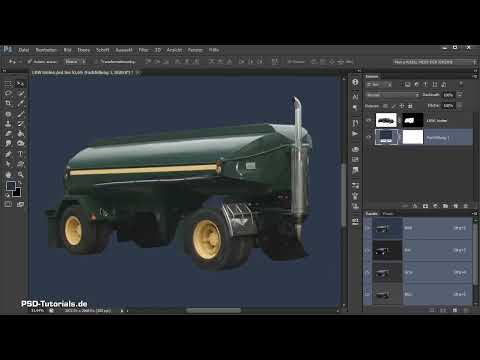Open Deckkraft slider arrow
This screenshot has height=360, width=480.
(460, 95)
